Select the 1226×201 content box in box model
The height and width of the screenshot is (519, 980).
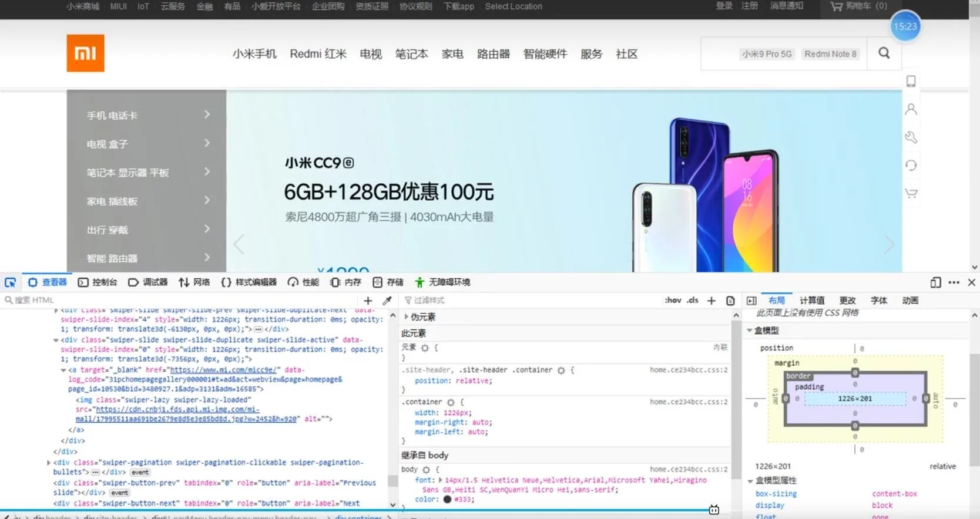pos(855,399)
